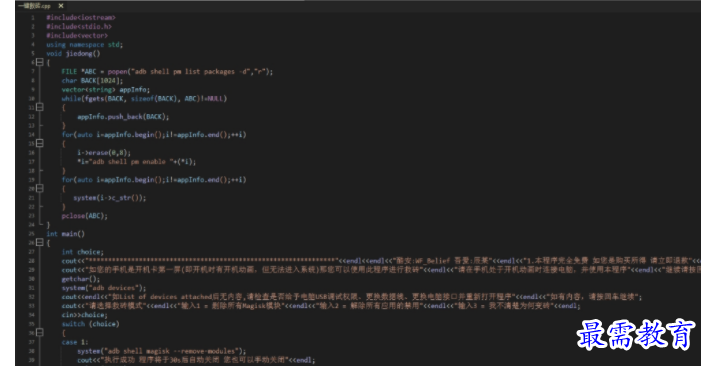Click the case 1: line
This screenshot has width=701, height=366.
[75, 342]
